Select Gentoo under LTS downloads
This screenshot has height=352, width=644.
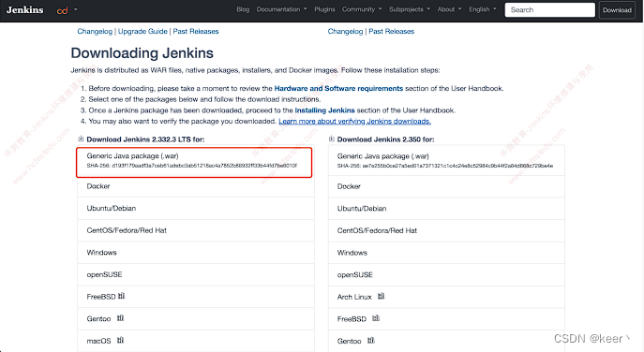click(196, 319)
